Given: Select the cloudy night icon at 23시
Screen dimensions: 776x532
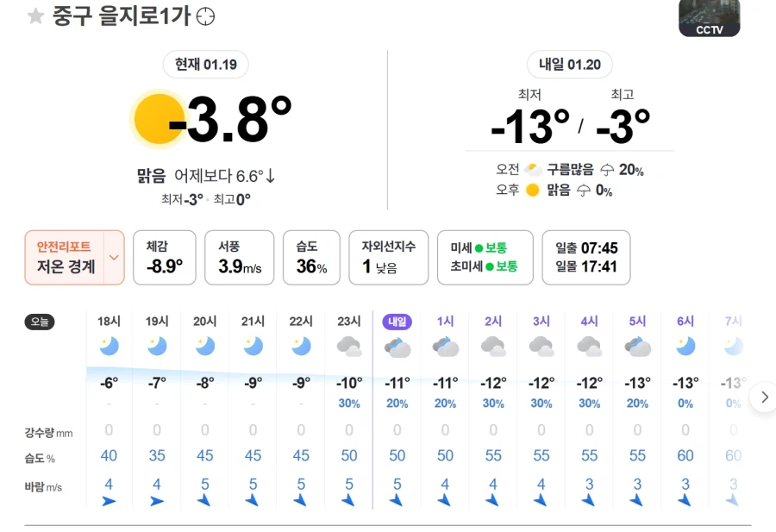Looking at the screenshot, I should (348, 348).
